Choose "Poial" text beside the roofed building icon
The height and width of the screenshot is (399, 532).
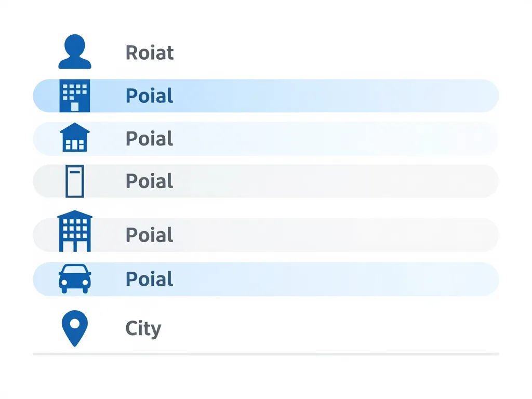(x=150, y=235)
